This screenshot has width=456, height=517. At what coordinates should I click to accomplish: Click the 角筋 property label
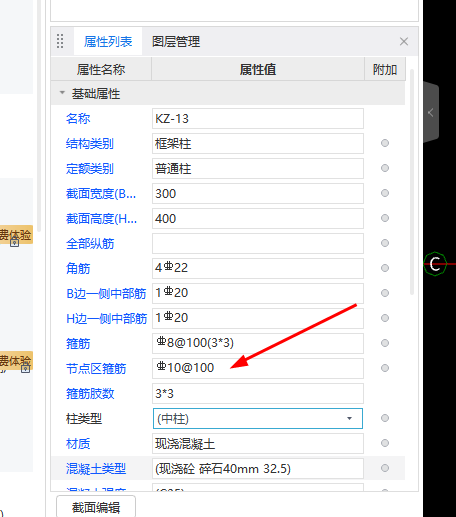click(78, 269)
